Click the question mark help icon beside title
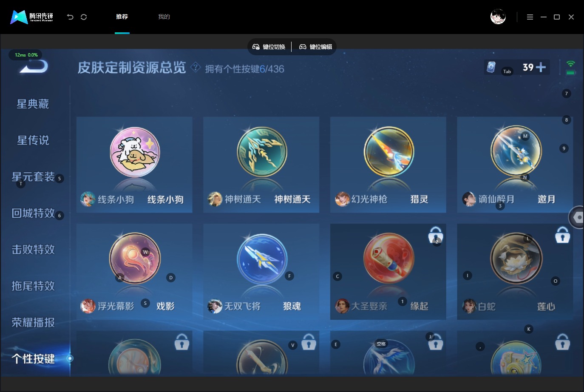The image size is (584, 392). tap(195, 67)
